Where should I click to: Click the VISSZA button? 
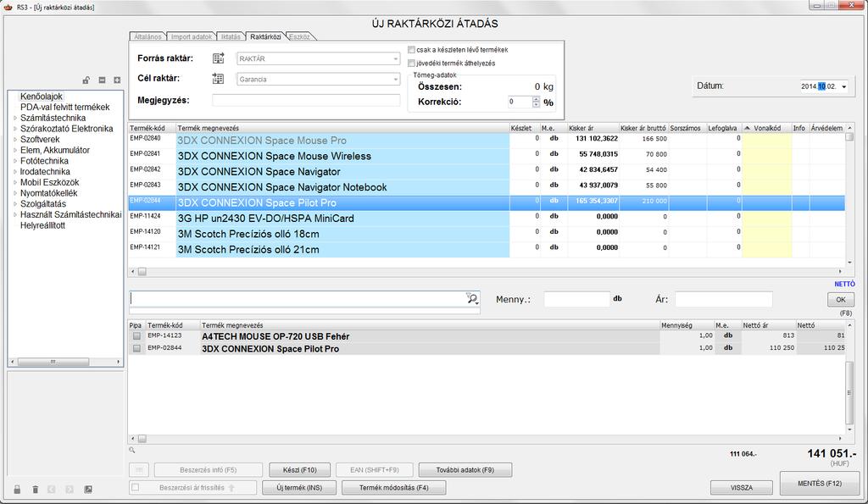click(x=741, y=487)
